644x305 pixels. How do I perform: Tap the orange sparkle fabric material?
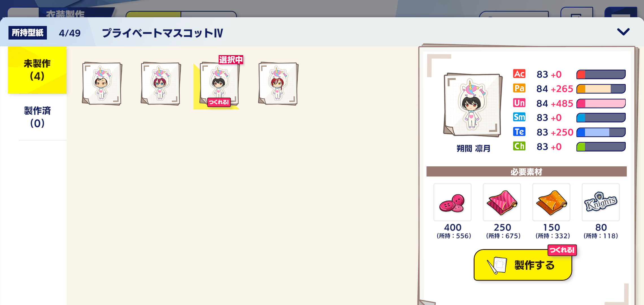(551, 202)
